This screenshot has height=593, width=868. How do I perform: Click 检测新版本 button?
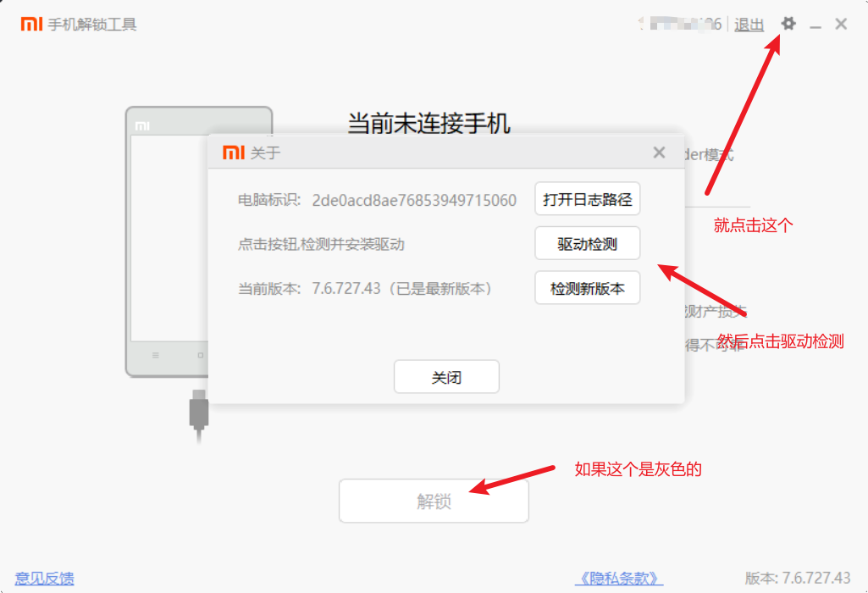(x=588, y=288)
